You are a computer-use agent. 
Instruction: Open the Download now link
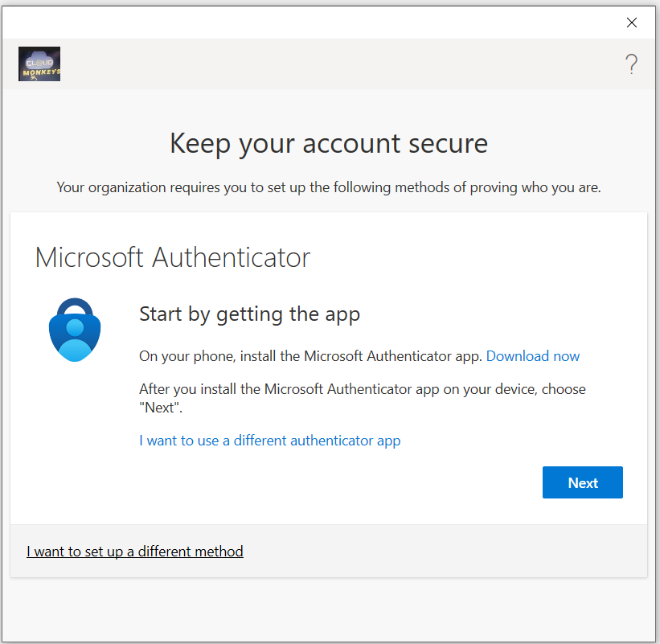point(533,356)
